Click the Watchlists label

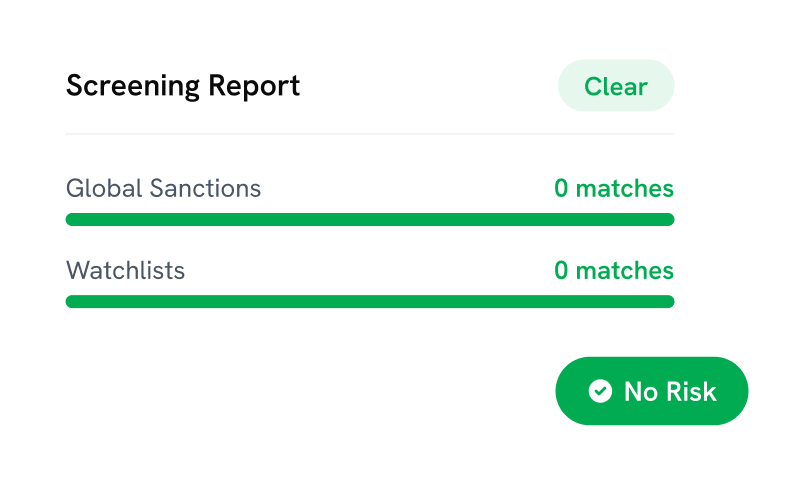(125, 270)
